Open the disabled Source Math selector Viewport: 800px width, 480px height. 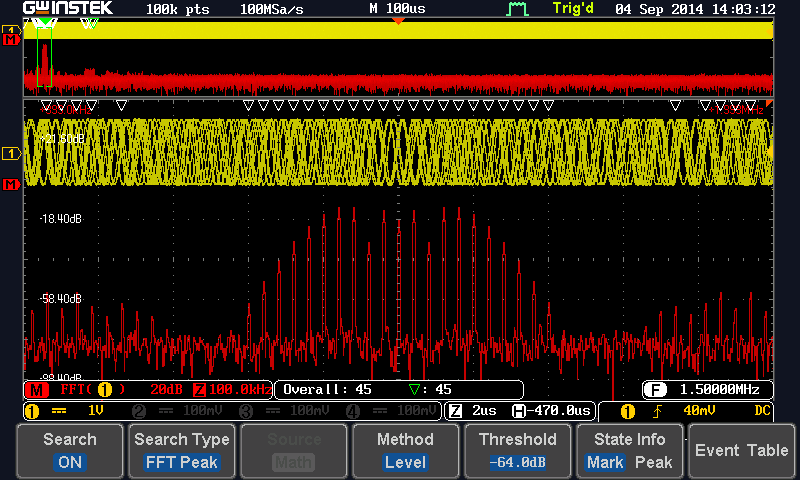pyautogui.click(x=294, y=450)
